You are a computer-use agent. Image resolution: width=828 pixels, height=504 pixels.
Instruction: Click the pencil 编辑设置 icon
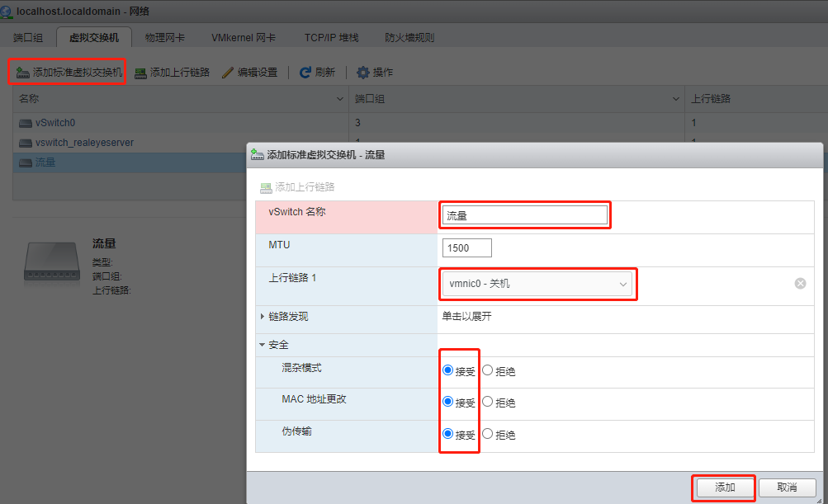coord(228,73)
